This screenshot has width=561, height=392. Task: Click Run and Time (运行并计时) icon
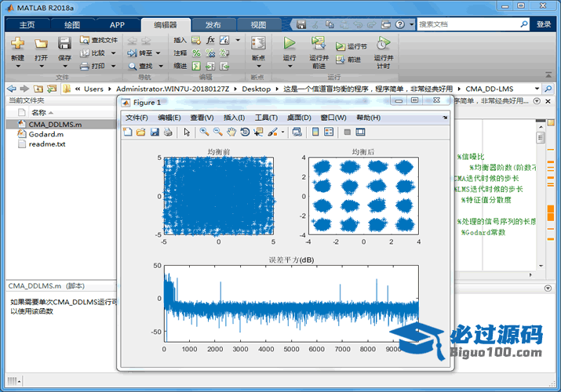(383, 43)
